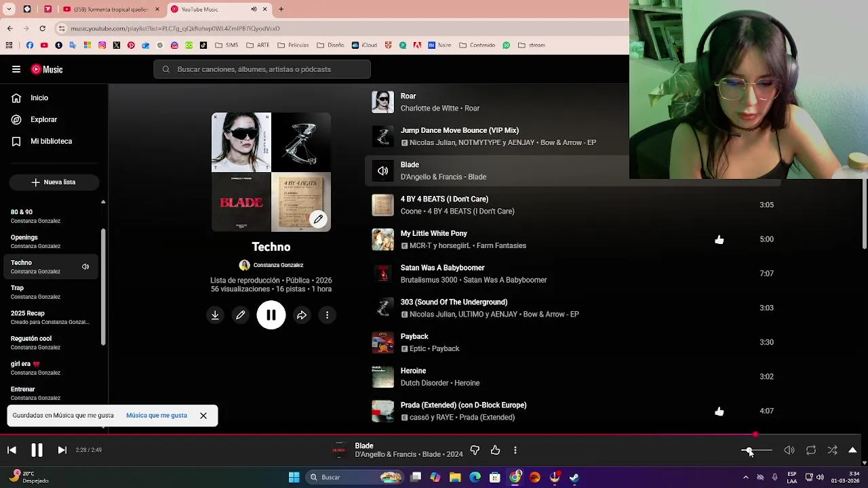Download the Techno playlist
This screenshot has height=488, width=868.
(x=215, y=315)
